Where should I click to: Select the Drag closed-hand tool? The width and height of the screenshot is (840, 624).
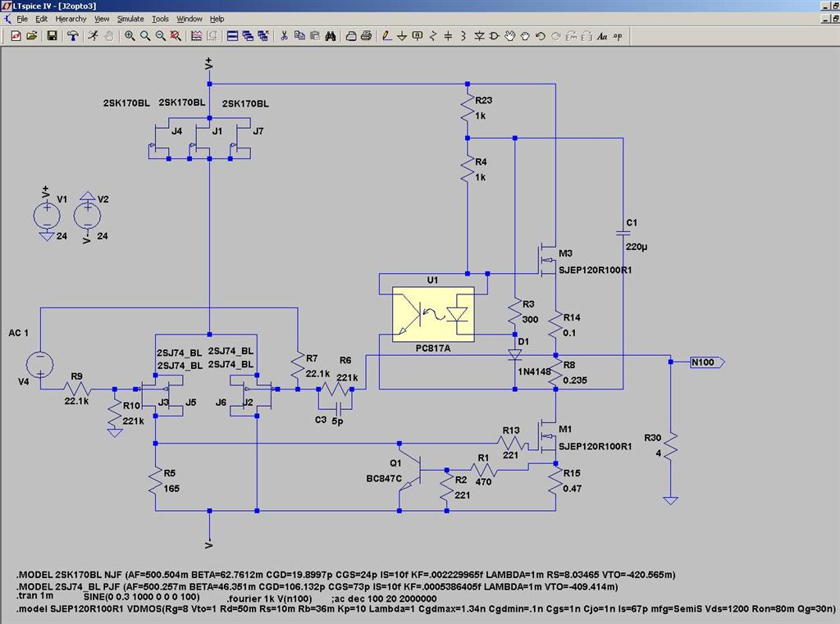pos(525,36)
